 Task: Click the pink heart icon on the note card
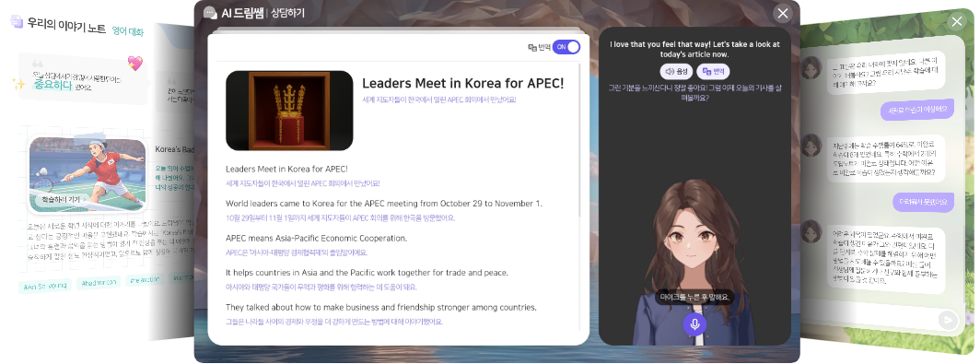(135, 63)
